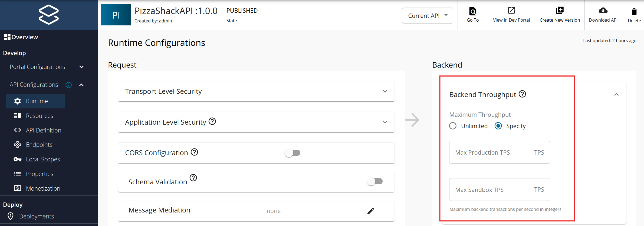644x226 pixels.
Task: Open the Current API dropdown
Action: [428, 16]
